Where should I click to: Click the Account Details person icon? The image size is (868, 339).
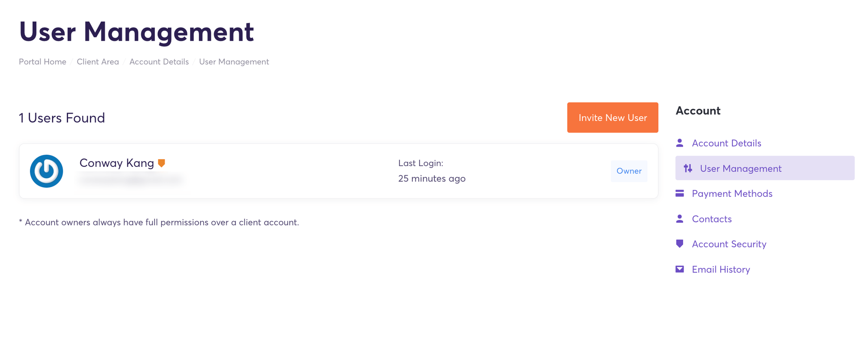680,143
